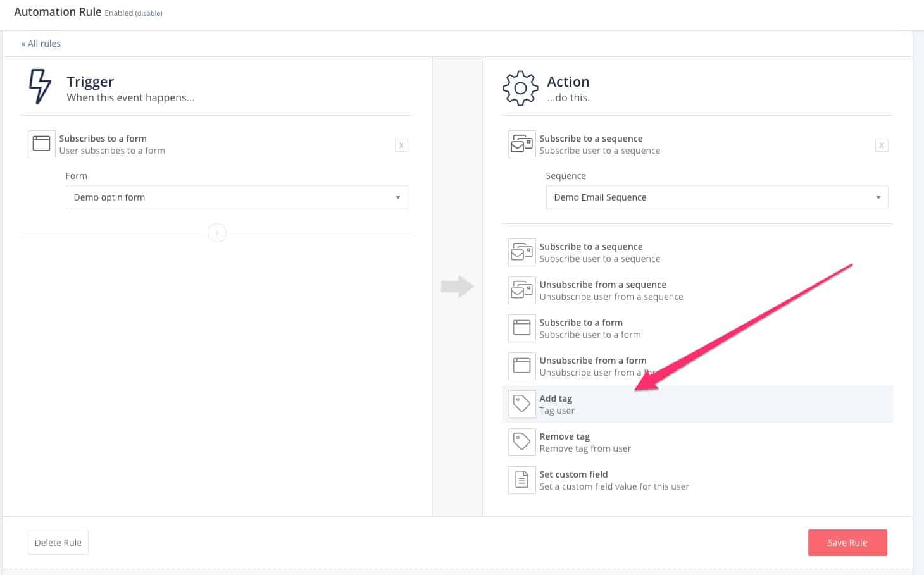Click the form icon beside the Subscribes to a form trigger
This screenshot has width=924, height=575.
coord(41,144)
